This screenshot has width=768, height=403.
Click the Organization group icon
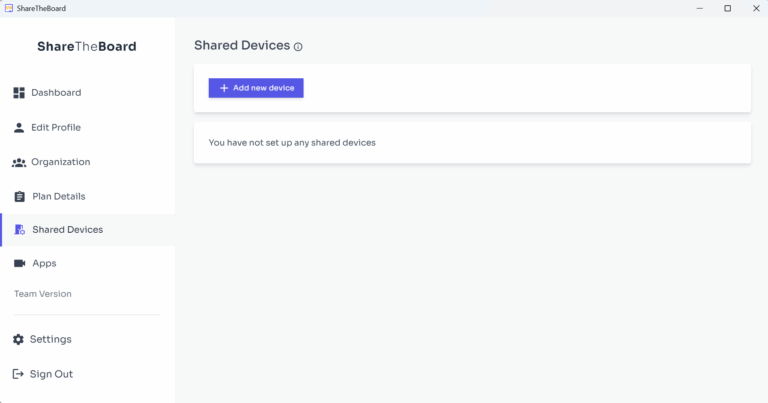19,162
